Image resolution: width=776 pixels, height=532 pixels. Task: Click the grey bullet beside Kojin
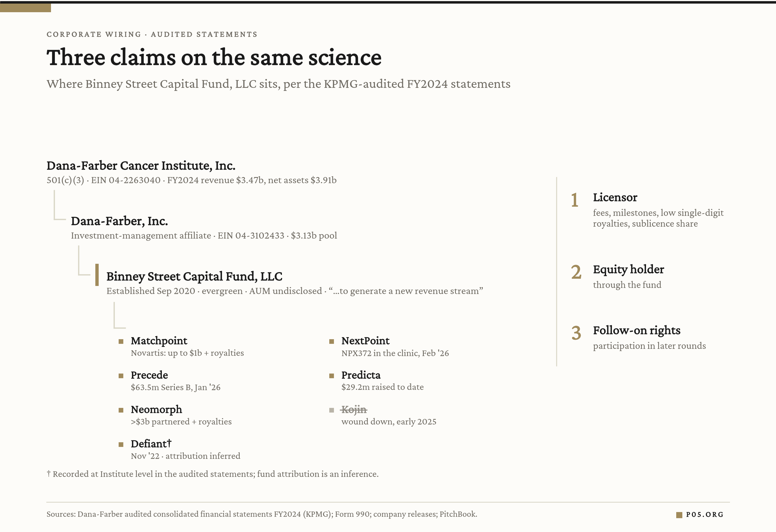[331, 410]
